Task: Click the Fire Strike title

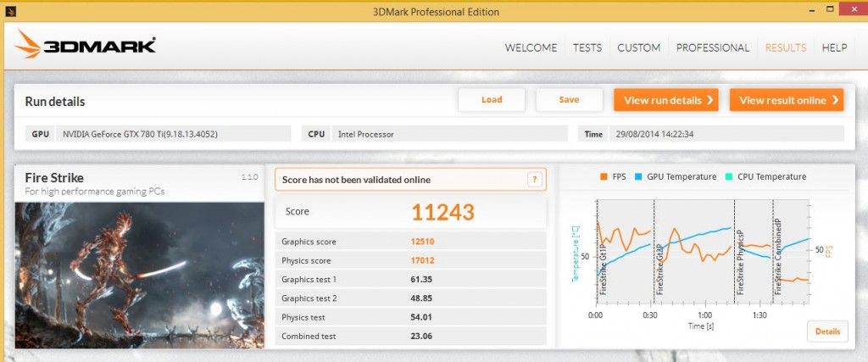Action: tap(54, 178)
